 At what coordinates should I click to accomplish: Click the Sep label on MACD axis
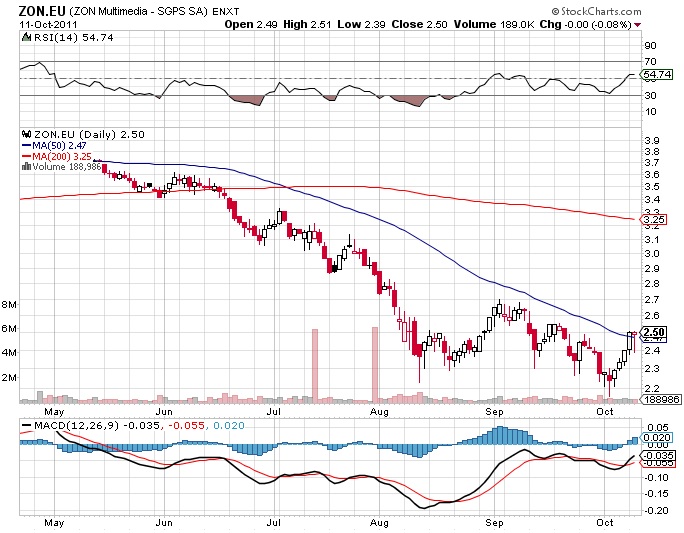tap(494, 523)
